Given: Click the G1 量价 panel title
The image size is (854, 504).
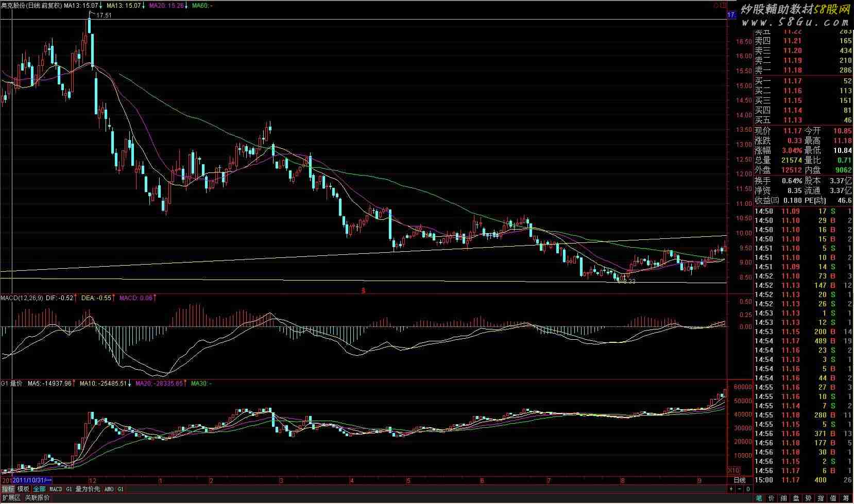Looking at the screenshot, I should tap(11, 384).
